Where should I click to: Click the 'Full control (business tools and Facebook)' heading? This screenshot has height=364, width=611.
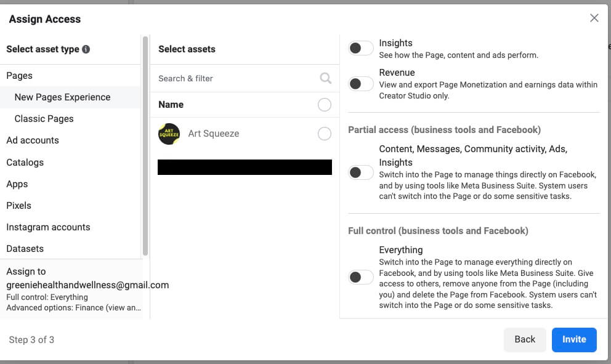point(438,231)
